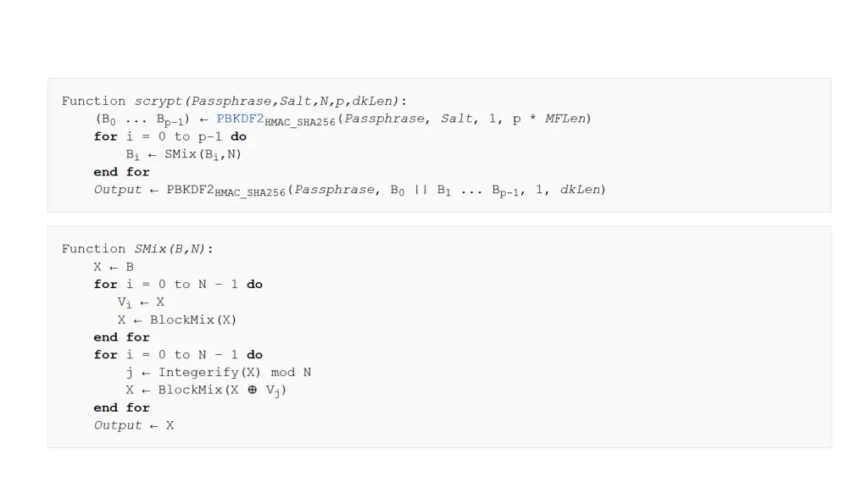Click the 'end for' in scrypt block
Image resolution: width=868 pixels, height=488 pixels.
[122, 172]
